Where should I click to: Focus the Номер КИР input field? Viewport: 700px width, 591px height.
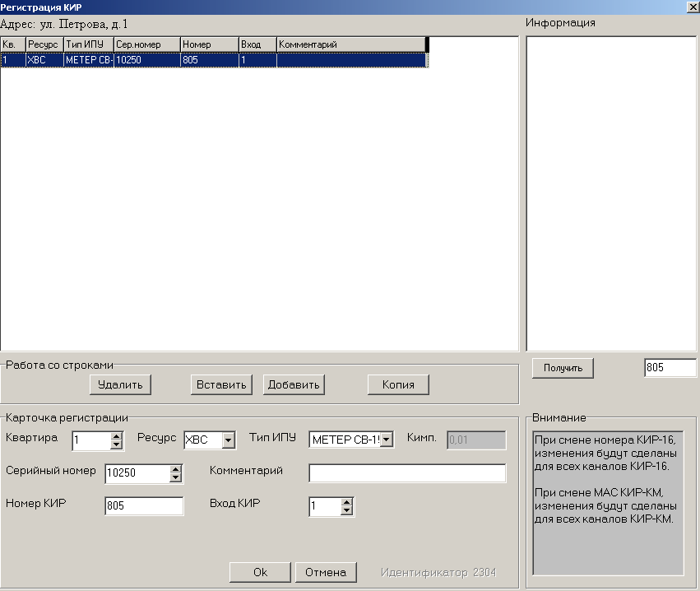pyautogui.click(x=144, y=506)
